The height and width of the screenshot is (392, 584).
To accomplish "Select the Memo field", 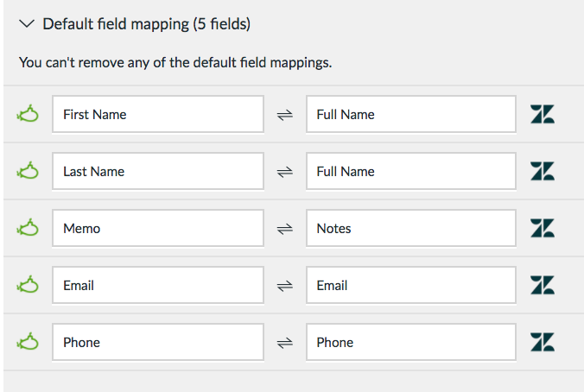I will pyautogui.click(x=158, y=228).
